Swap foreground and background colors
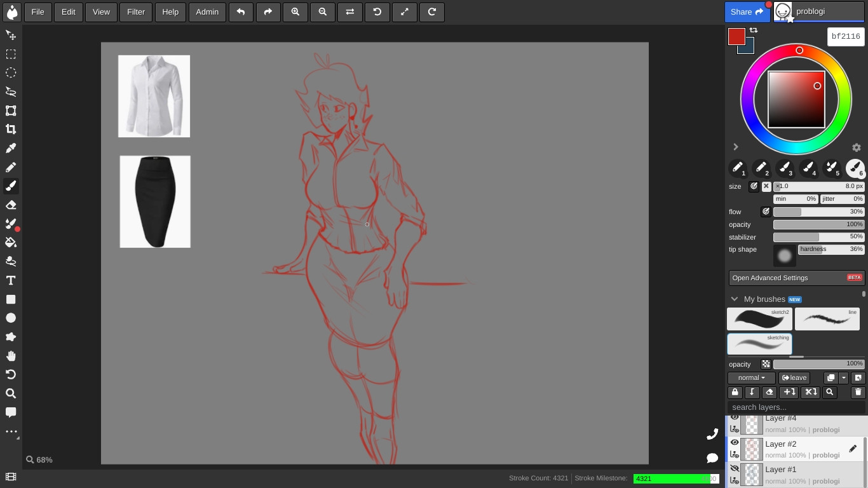The image size is (868, 488). 754,30
